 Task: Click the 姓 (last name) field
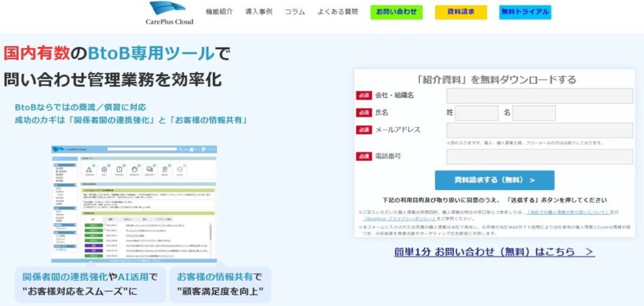476,113
